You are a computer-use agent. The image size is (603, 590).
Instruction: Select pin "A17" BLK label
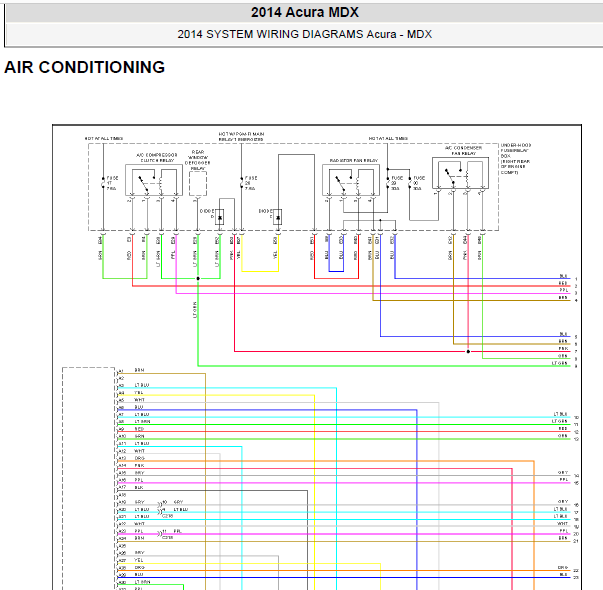(x=131, y=487)
